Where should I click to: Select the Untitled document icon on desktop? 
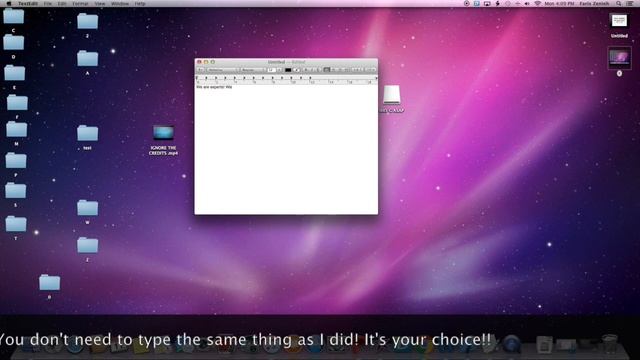[x=619, y=21]
